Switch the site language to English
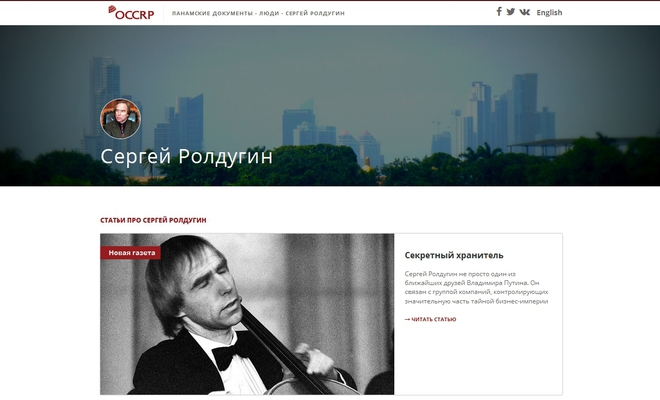660x400 pixels. (x=549, y=13)
